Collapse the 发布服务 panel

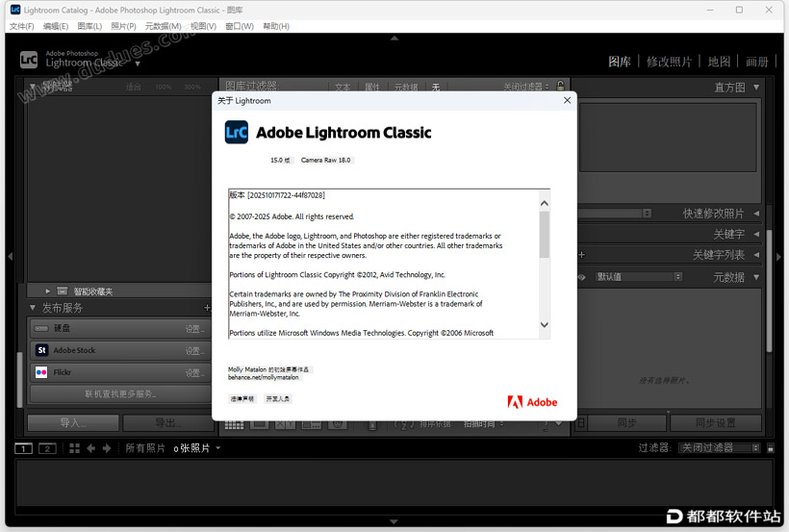(x=33, y=308)
